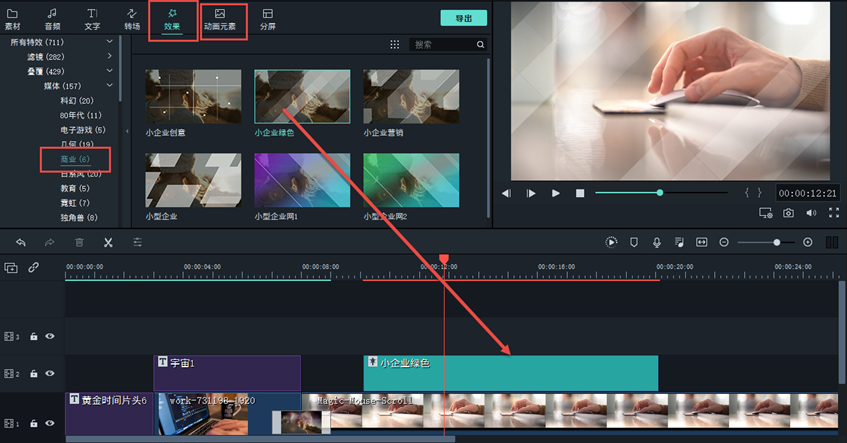
Task: Select the 80年代 (11) category
Action: coord(80,115)
